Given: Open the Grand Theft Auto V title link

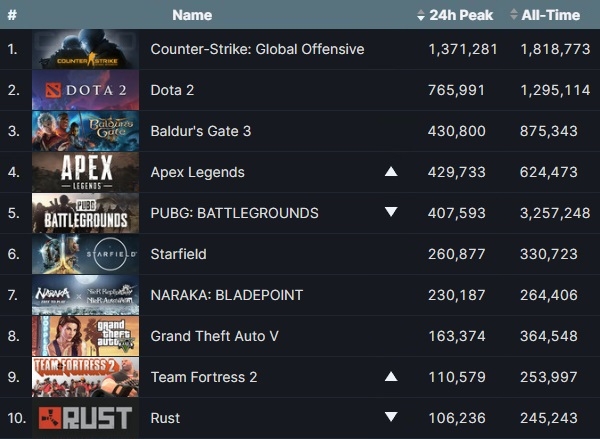Looking at the screenshot, I should (214, 336).
